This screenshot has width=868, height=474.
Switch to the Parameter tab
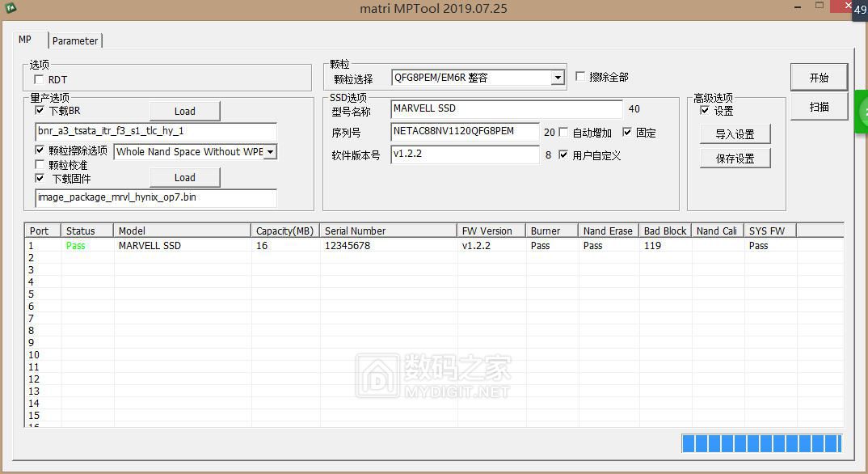75,40
